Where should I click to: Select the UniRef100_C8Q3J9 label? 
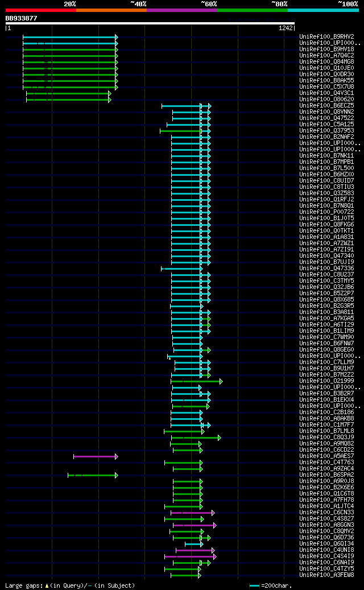[x=326, y=437]
